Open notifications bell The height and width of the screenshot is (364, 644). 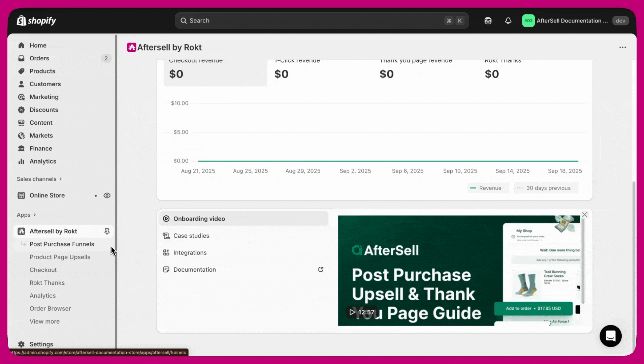pyautogui.click(x=508, y=21)
